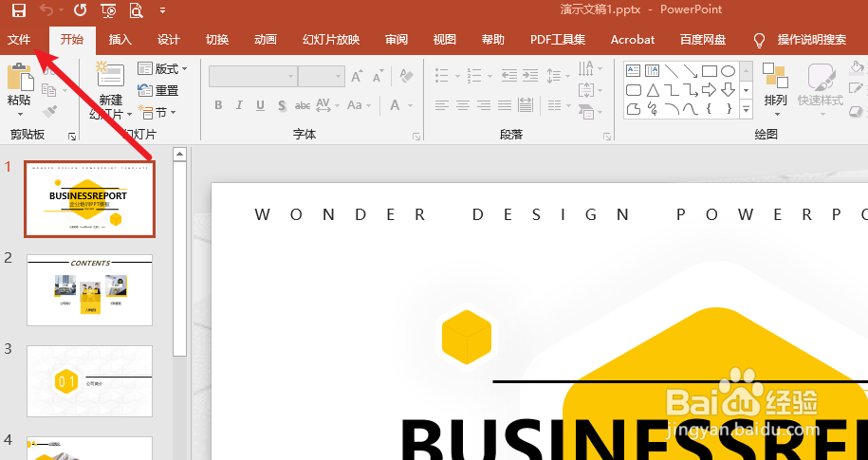Open the 剪贴板 dialog launcher
Screen dimensions: 868x460
coord(71,136)
